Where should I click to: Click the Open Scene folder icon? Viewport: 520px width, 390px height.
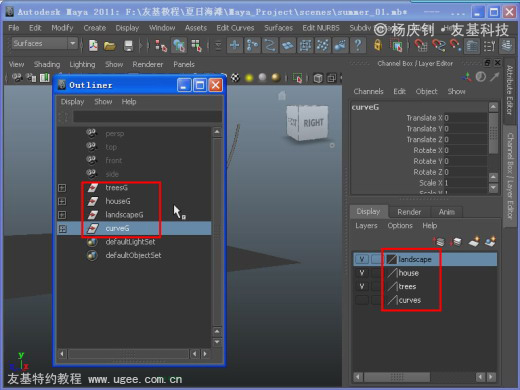[x=110, y=45]
